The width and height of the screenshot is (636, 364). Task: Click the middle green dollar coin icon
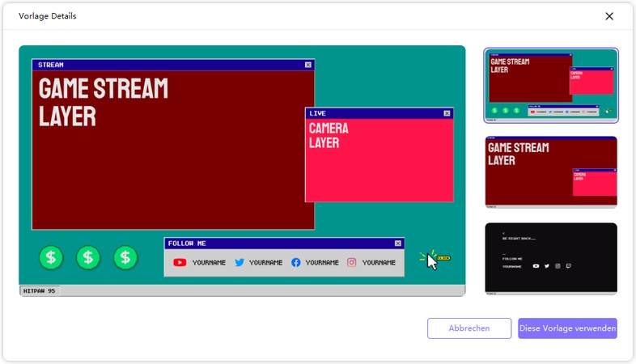pos(88,258)
